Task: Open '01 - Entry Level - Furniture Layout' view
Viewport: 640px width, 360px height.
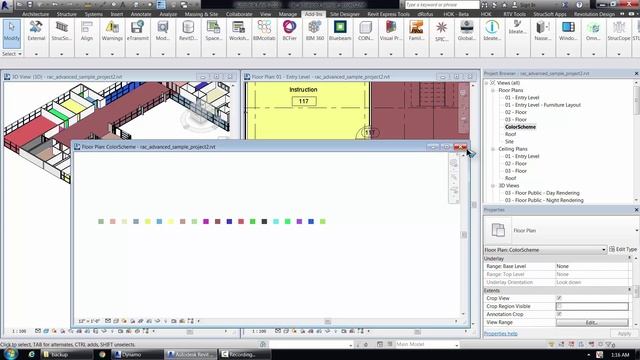Action: [542, 105]
